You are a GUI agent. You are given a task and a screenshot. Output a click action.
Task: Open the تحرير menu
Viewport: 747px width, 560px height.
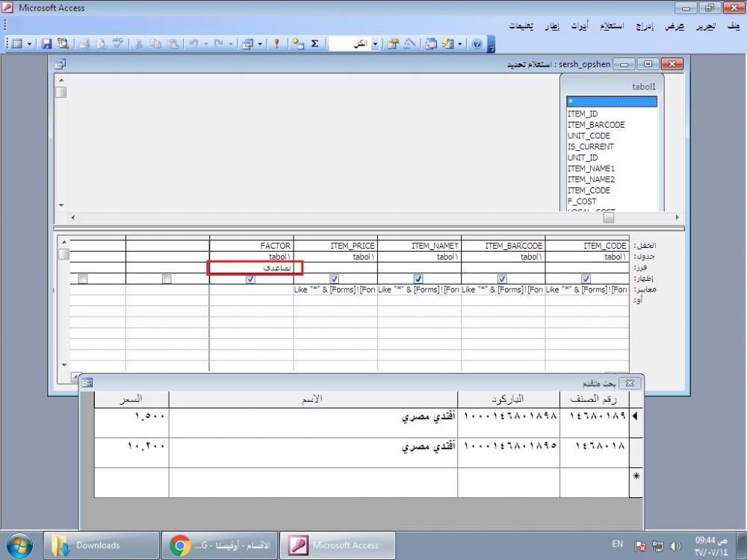coord(706,25)
